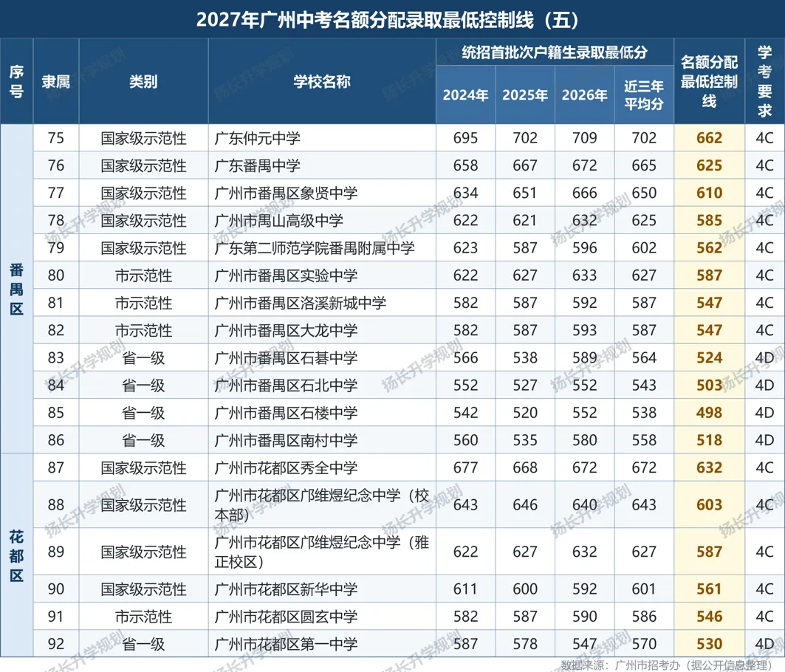Click the 隶属 column header
Screen dimensions: 785x672
tap(55, 82)
